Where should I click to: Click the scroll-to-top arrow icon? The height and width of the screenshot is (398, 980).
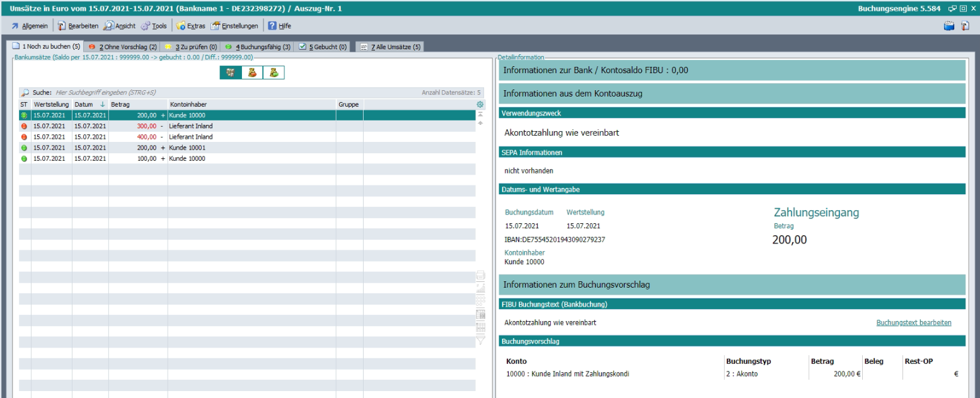click(480, 114)
